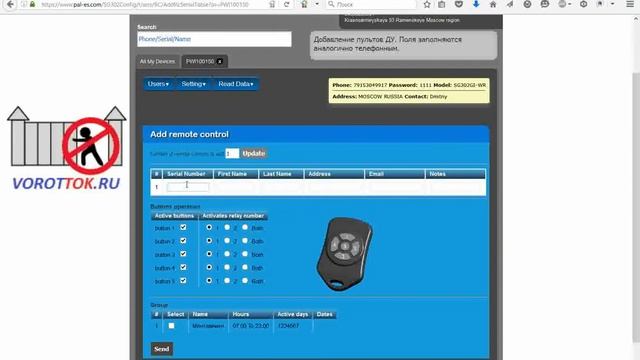Click the Activates relay number header
Viewport: 640px width, 360px height.
click(x=233, y=216)
